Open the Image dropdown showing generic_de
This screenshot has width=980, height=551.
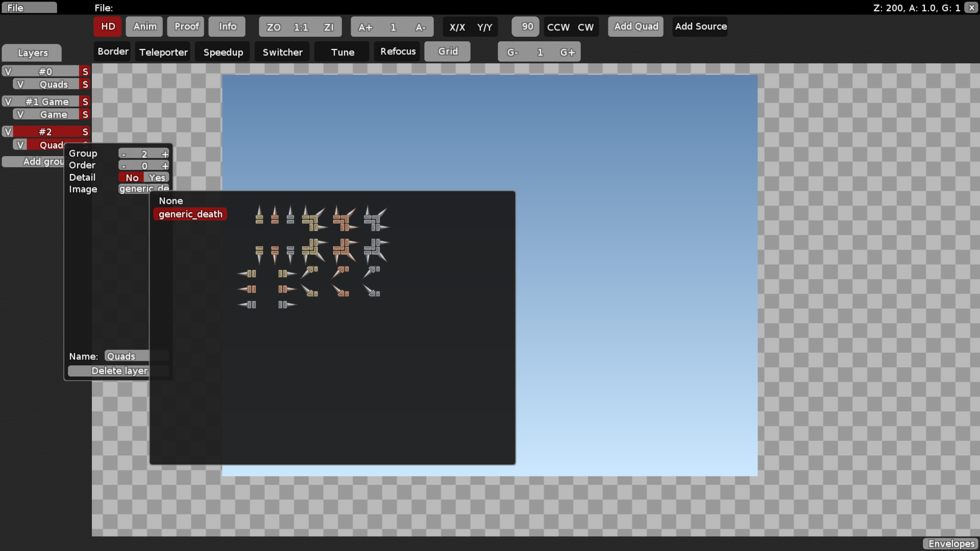coord(143,189)
